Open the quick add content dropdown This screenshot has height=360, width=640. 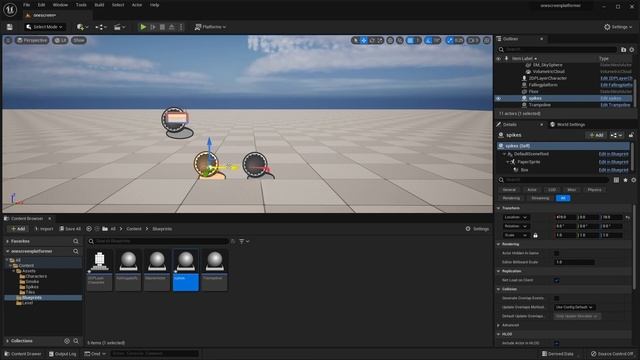pos(82,27)
